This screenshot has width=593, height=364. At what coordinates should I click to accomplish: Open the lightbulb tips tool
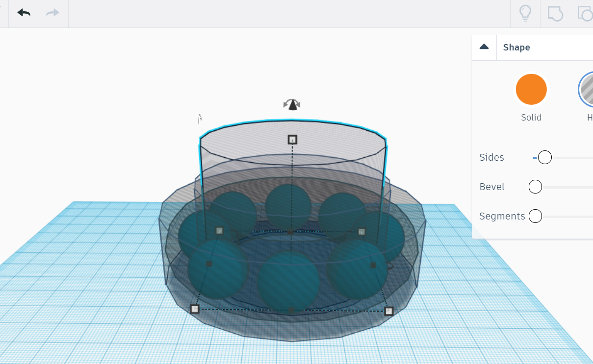525,13
